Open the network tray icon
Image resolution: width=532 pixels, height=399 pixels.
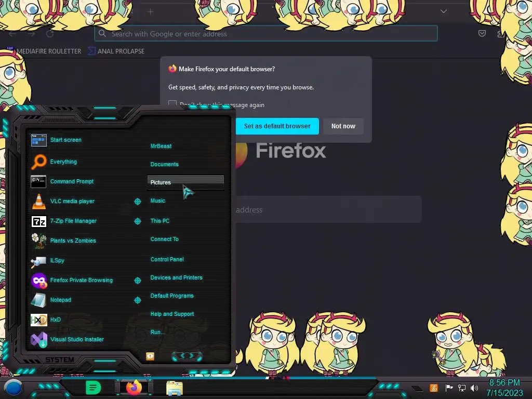click(461, 388)
